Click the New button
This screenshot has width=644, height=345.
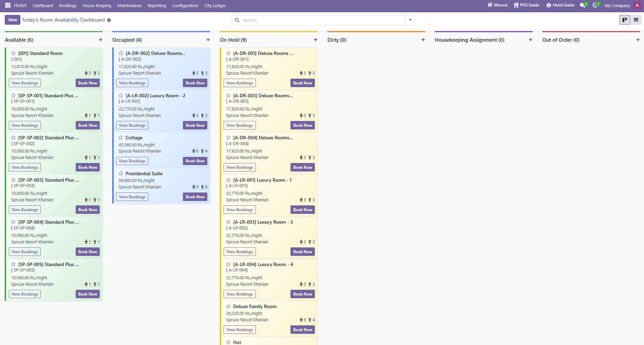13,20
